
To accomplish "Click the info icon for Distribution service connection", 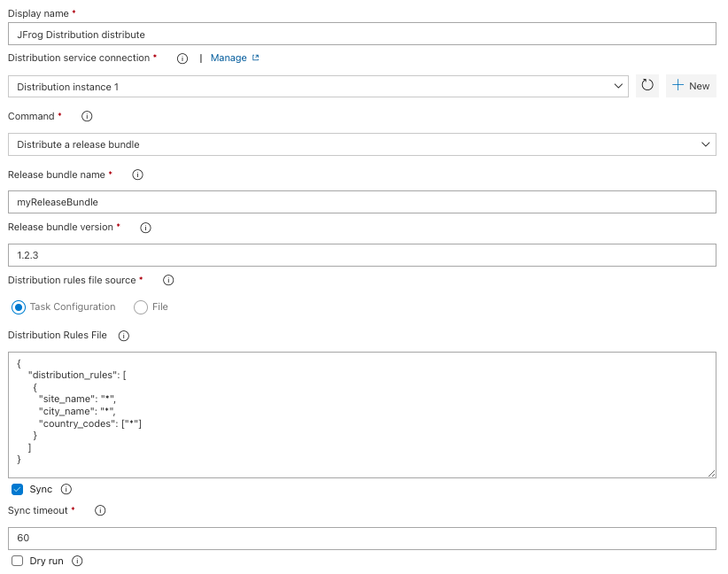I will tap(183, 58).
